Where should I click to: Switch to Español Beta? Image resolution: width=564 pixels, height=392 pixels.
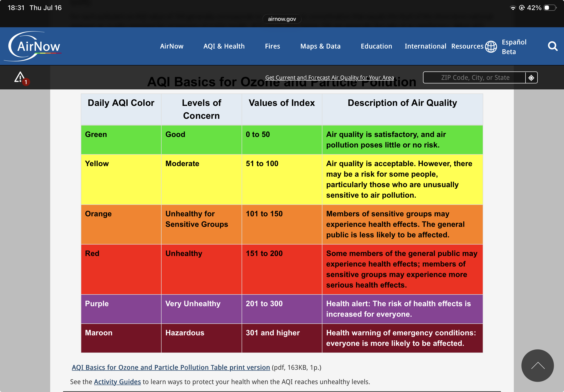point(514,47)
